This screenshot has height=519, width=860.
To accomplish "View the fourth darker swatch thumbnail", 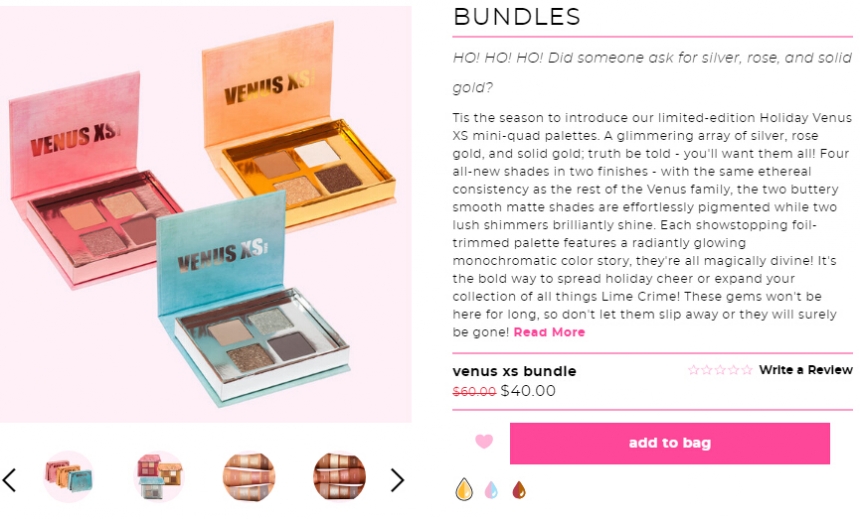I will [339, 477].
